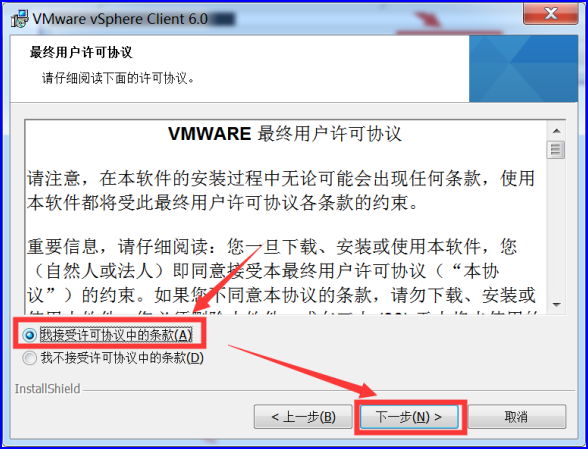
Task: Click the license scrollbar down arrow
Action: [x=556, y=305]
